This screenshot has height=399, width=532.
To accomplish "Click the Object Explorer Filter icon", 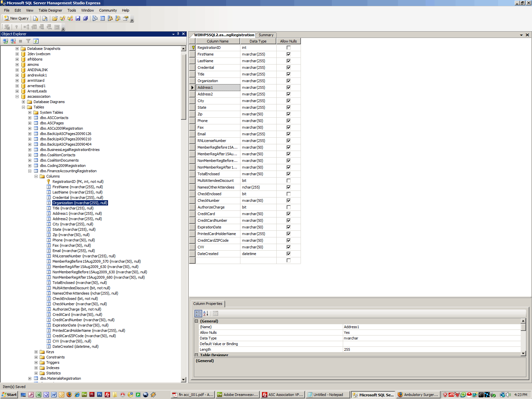I will click(28, 41).
